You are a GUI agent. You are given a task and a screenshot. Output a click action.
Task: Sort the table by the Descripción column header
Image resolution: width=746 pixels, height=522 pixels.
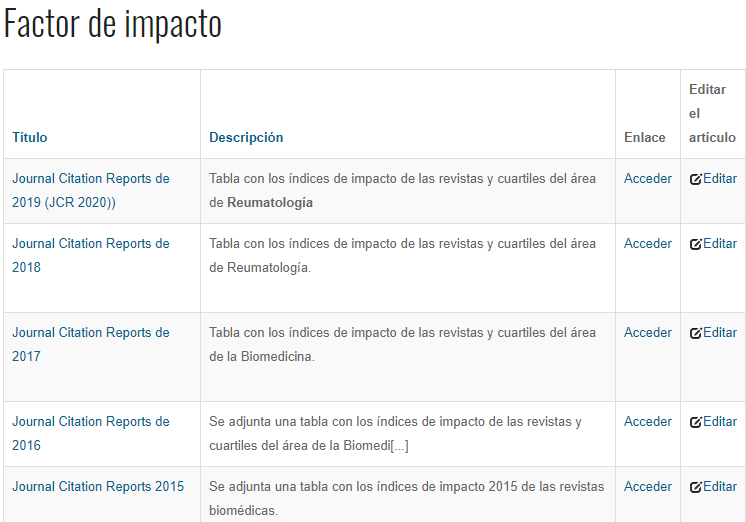click(x=246, y=138)
